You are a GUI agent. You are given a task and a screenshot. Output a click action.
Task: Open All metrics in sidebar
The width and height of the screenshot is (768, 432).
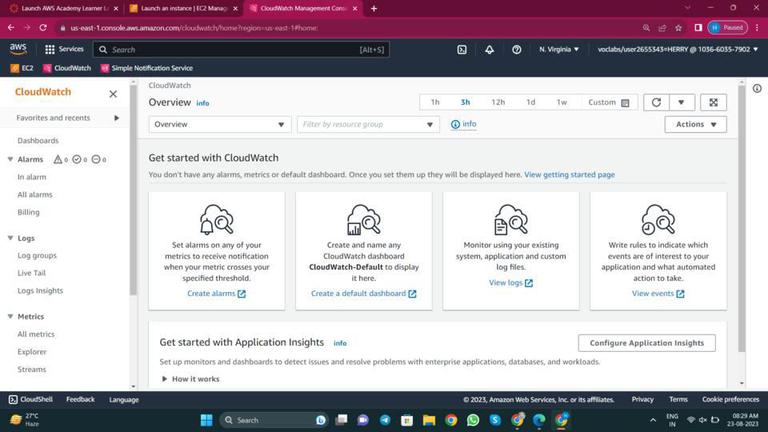pyautogui.click(x=36, y=334)
